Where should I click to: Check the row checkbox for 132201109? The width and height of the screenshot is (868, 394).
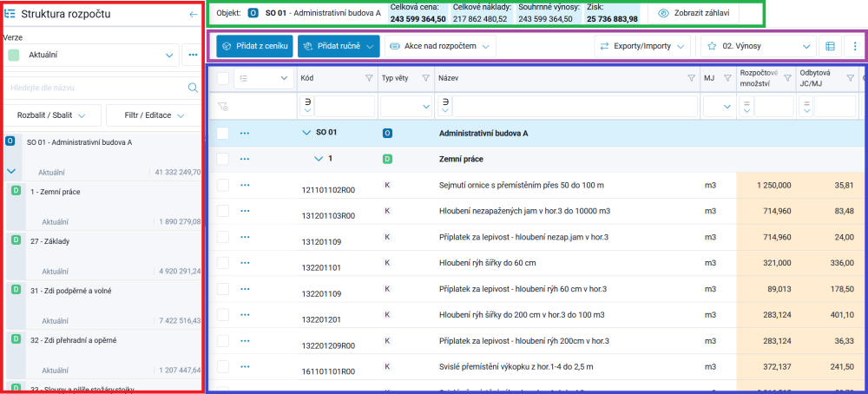(x=222, y=289)
